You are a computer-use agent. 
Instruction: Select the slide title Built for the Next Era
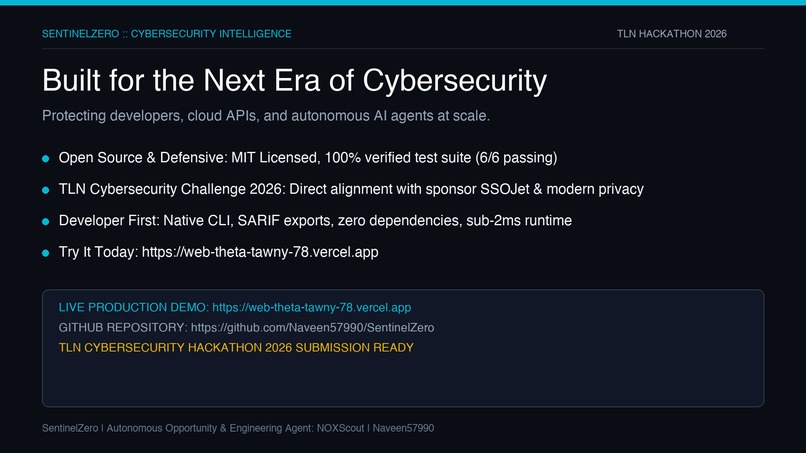(295, 81)
